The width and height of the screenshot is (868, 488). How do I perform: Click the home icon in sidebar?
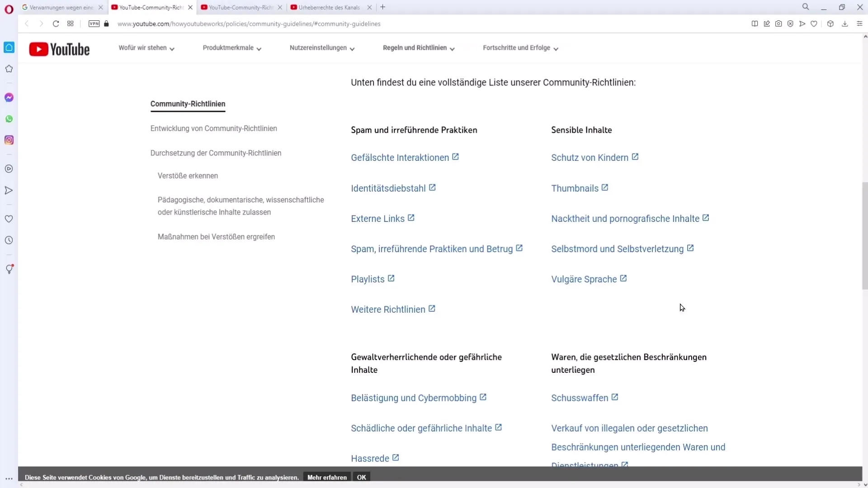(9, 47)
